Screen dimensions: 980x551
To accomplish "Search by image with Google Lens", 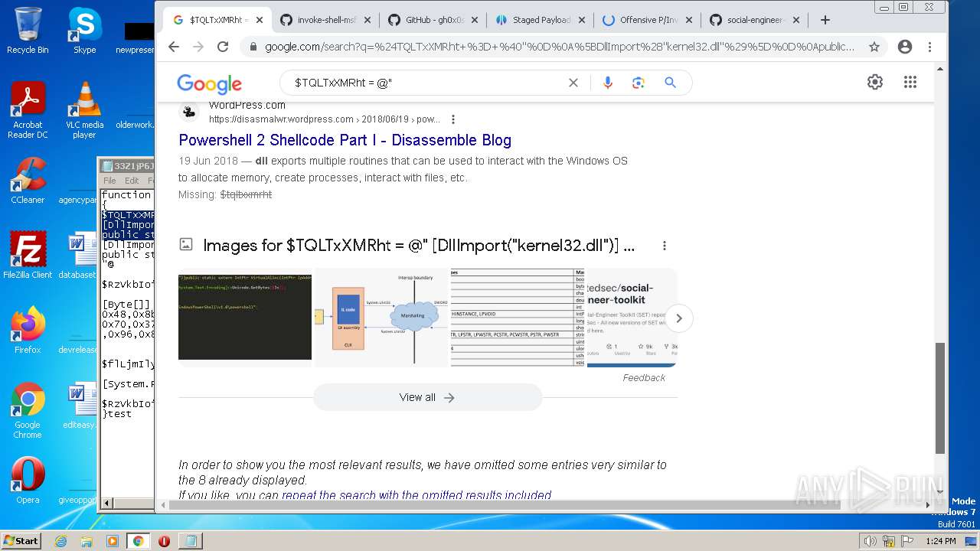I will [x=639, y=83].
